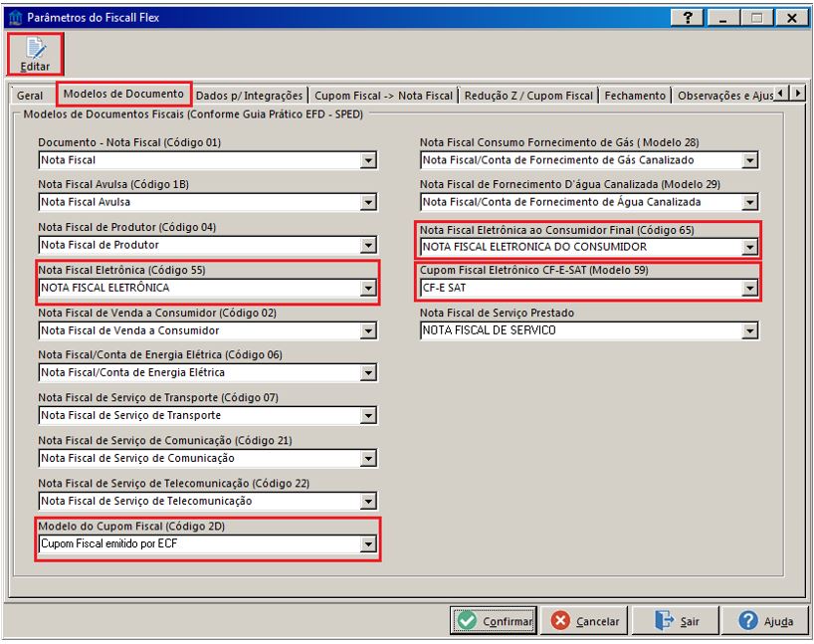Select the Modelos de Documento tab
The width and height of the screenshot is (814, 644).
coord(123,94)
